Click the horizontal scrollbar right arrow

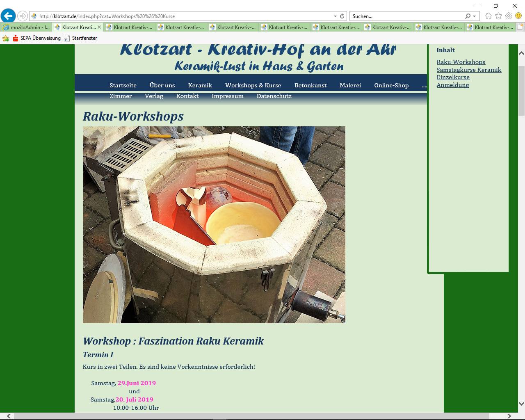[509, 416]
